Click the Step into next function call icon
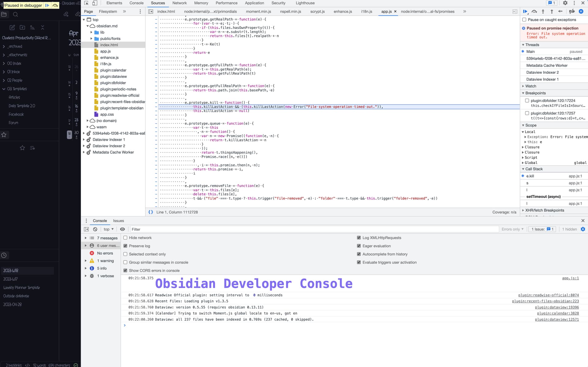 543,11
